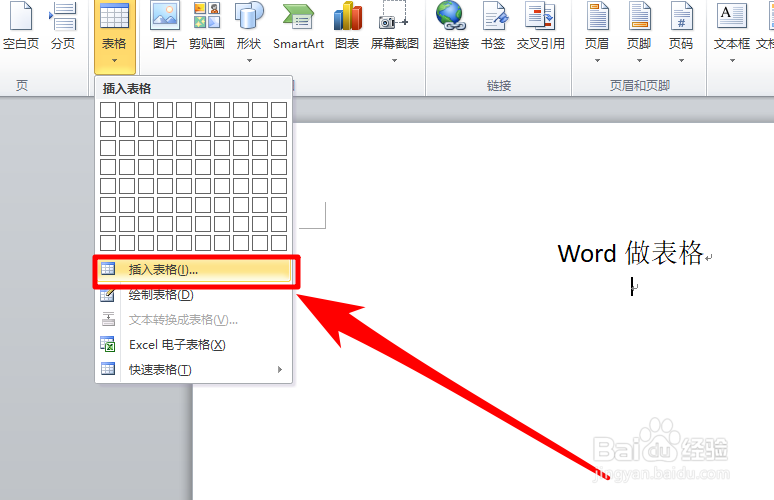
Task: Open 屏幕截图 screenshot tool
Action: coord(394,30)
